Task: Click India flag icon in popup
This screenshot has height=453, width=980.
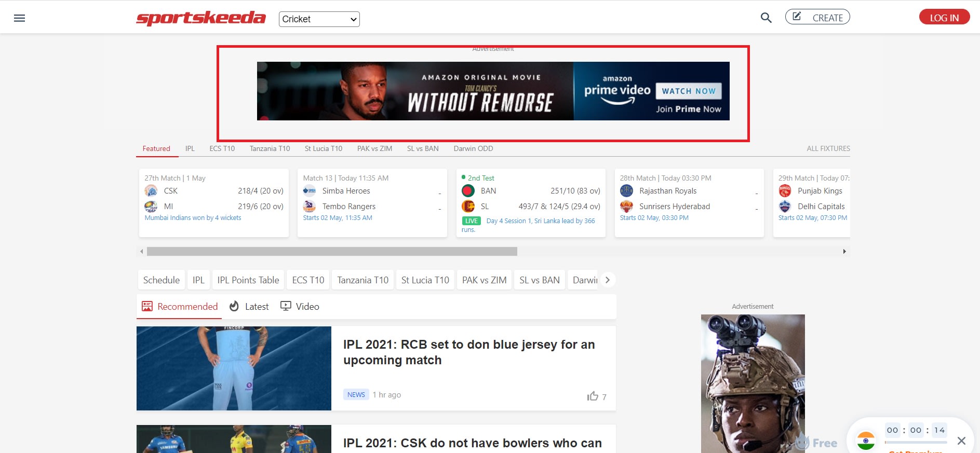Action: 866,441
